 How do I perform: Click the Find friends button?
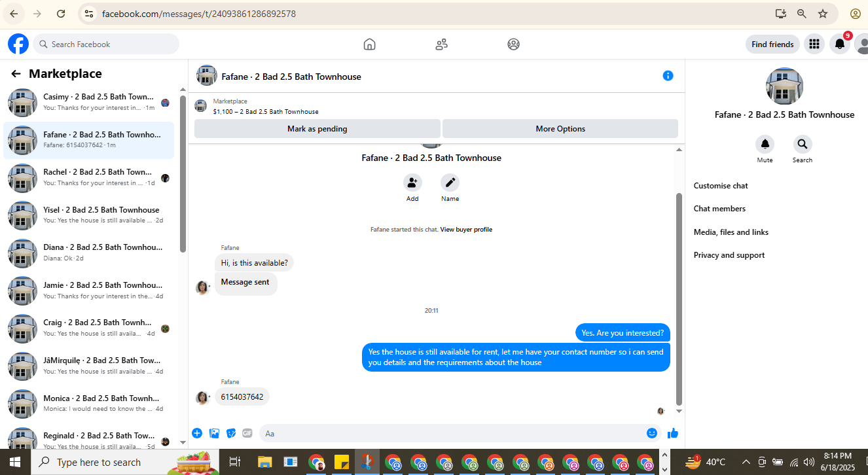(x=772, y=44)
